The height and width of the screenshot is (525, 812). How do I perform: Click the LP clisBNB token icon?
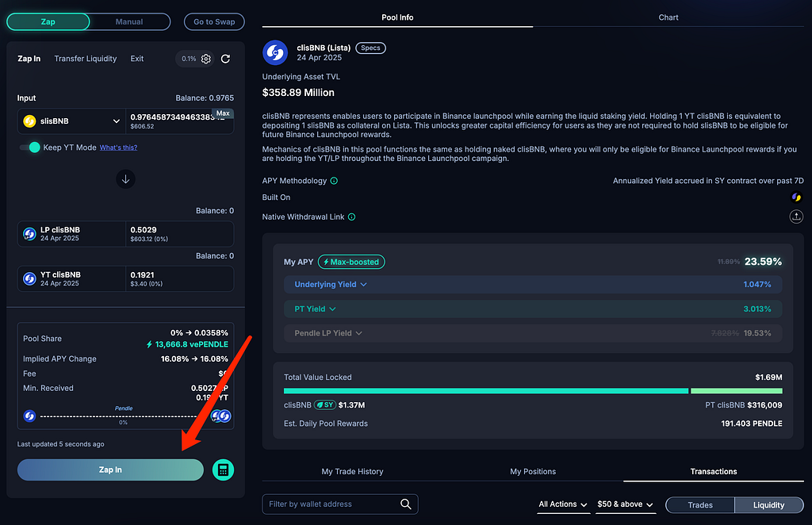coord(29,234)
